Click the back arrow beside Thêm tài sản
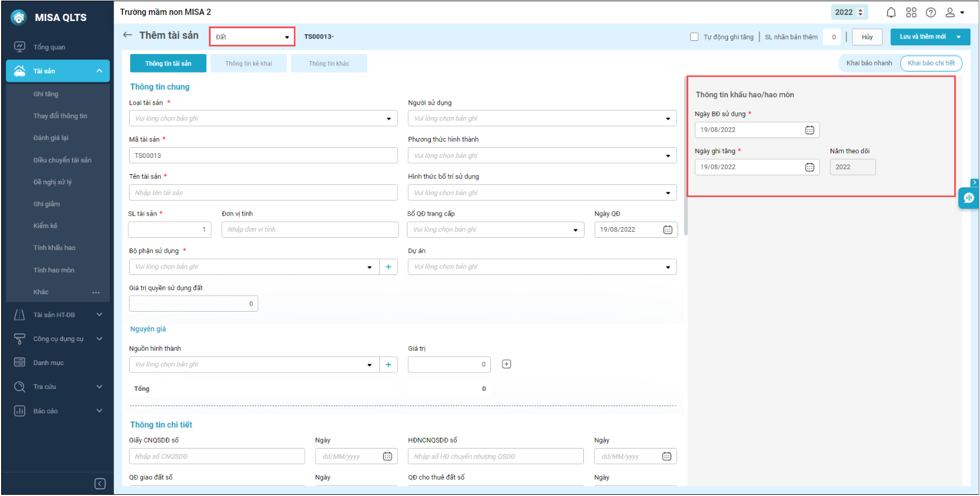The height and width of the screenshot is (496, 980). [127, 35]
